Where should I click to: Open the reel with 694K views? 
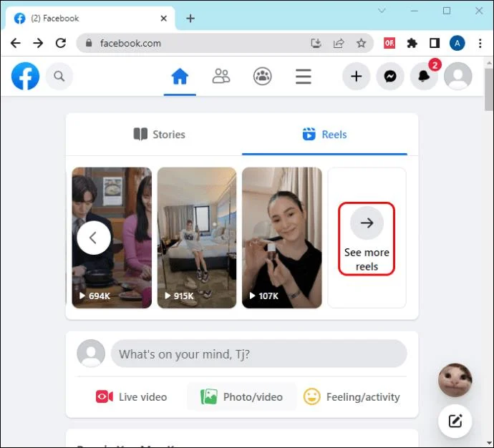(112, 238)
